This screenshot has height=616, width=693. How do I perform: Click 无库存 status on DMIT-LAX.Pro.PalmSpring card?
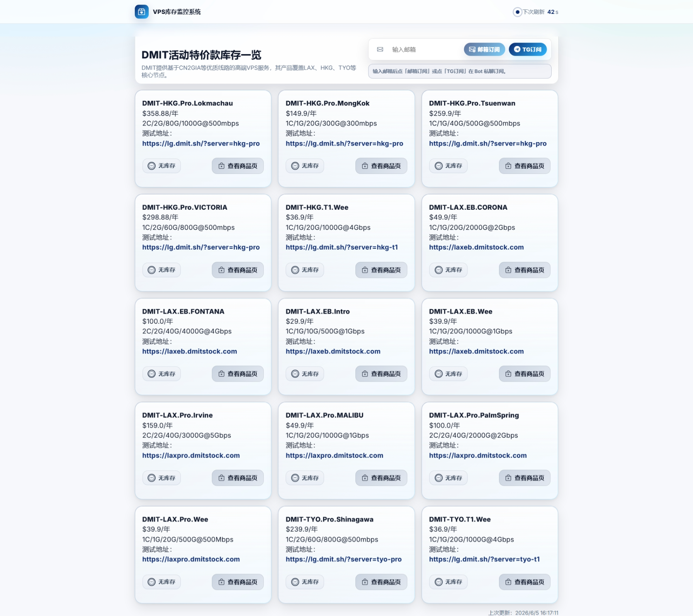(448, 478)
